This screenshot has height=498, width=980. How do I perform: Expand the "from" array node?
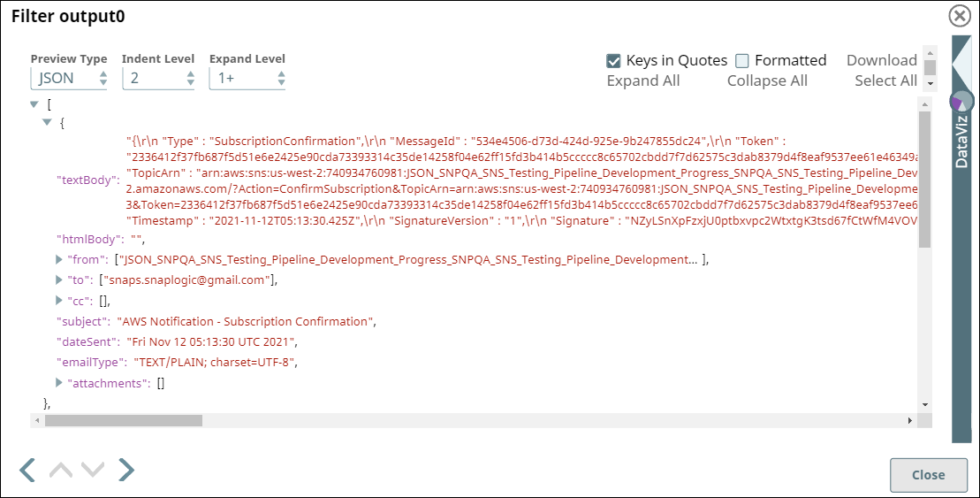58,259
